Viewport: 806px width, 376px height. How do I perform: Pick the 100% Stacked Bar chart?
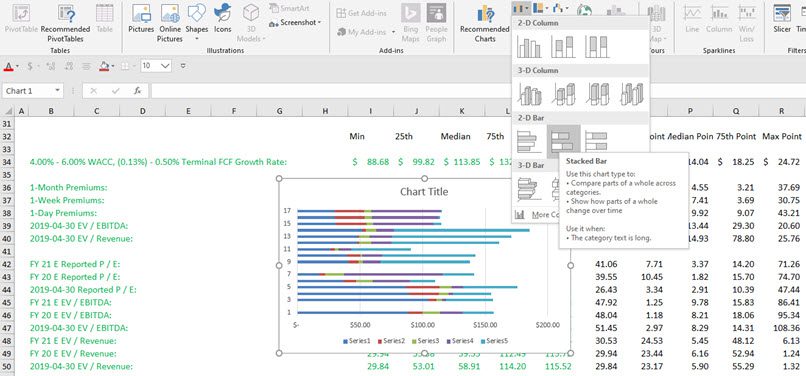pos(597,141)
